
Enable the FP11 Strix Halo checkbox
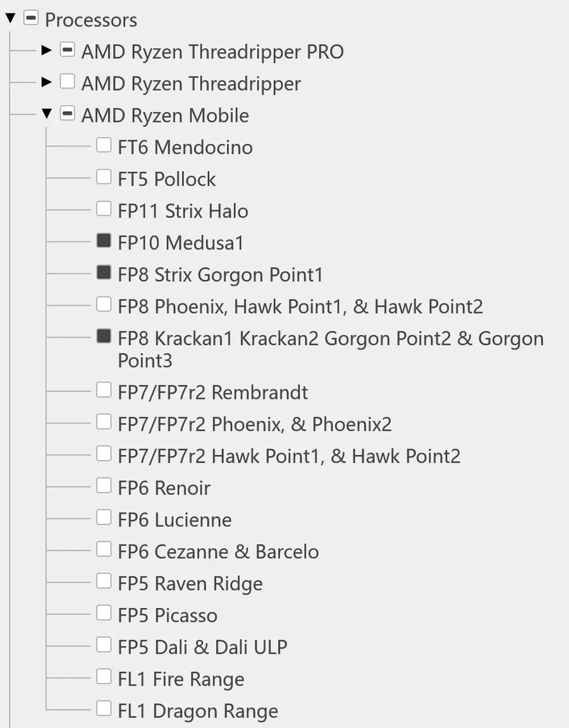[103, 208]
